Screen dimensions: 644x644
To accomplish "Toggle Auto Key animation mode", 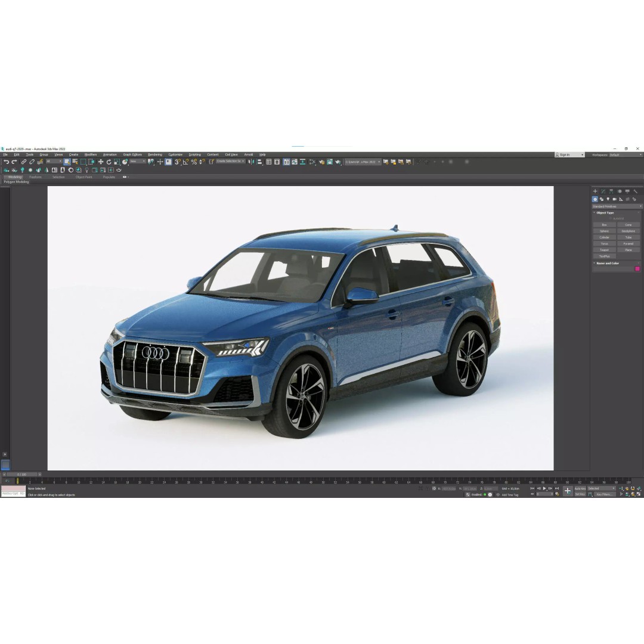I will pyautogui.click(x=580, y=488).
